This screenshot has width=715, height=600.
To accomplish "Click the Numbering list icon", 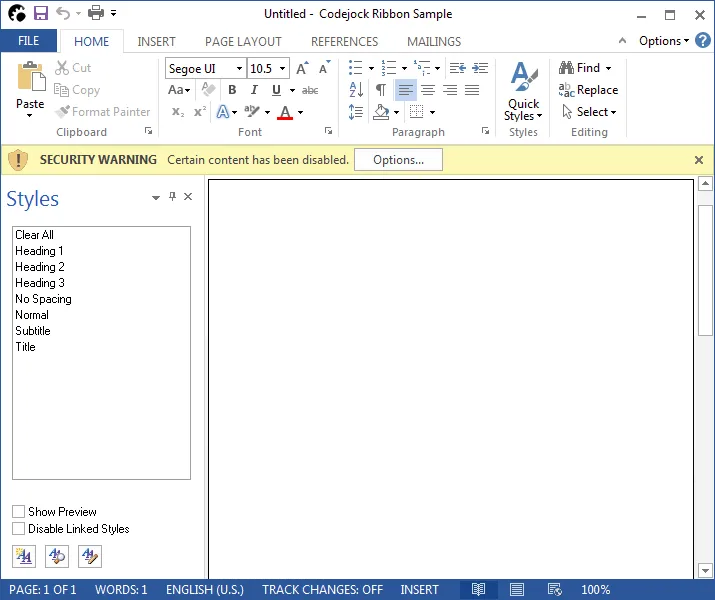I will 389,68.
